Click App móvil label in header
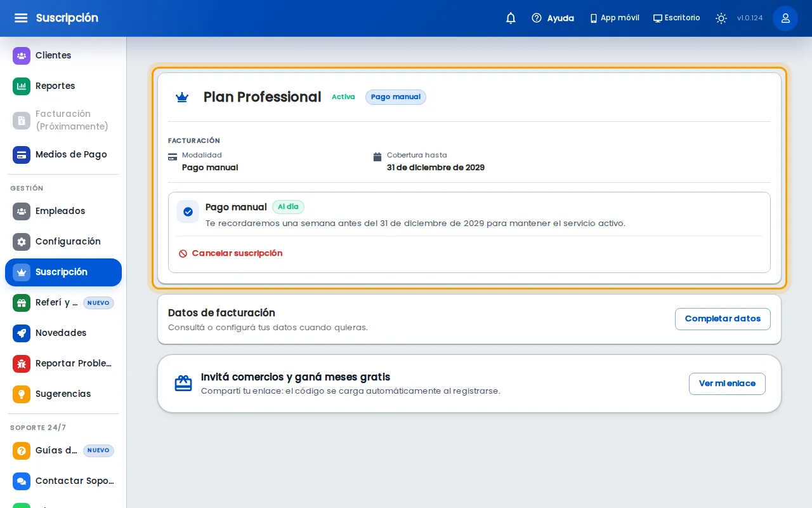 tap(620, 18)
